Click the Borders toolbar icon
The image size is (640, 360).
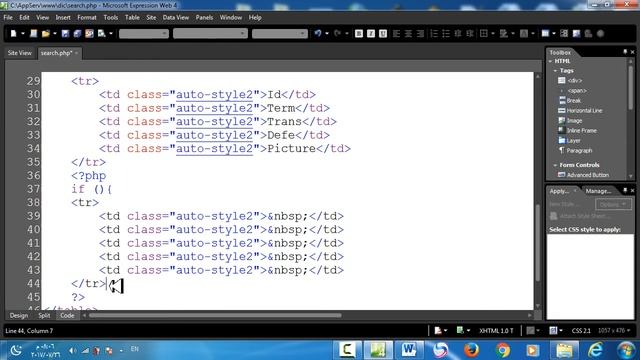click(x=484, y=33)
